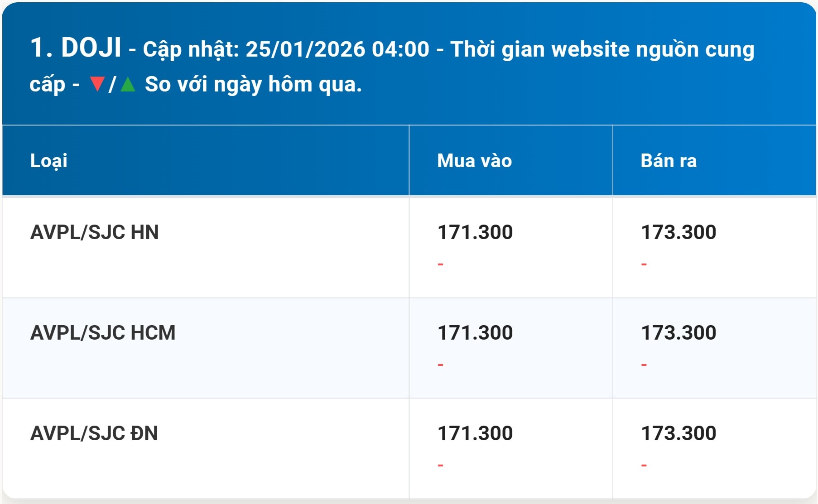
Task: Click the AVPL/SJC HCM sell price 173.300
Action: click(x=678, y=333)
